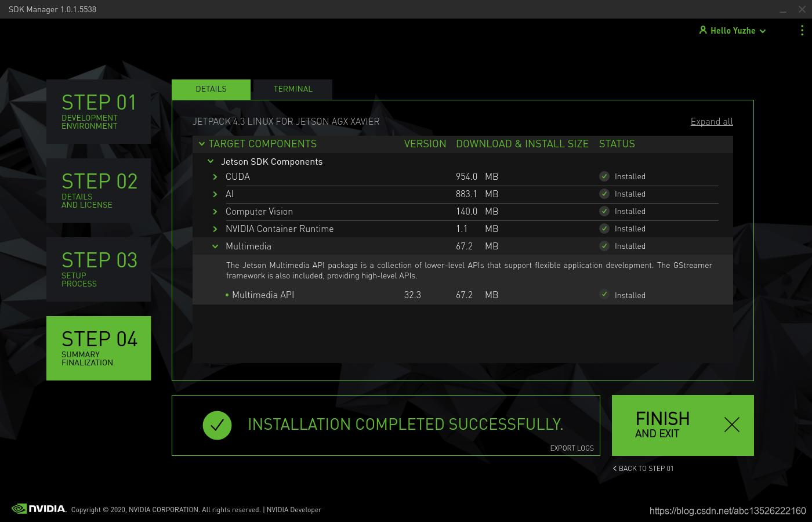The height and width of the screenshot is (522, 812).
Task: Click the 883.1 MB size value
Action: [477, 194]
